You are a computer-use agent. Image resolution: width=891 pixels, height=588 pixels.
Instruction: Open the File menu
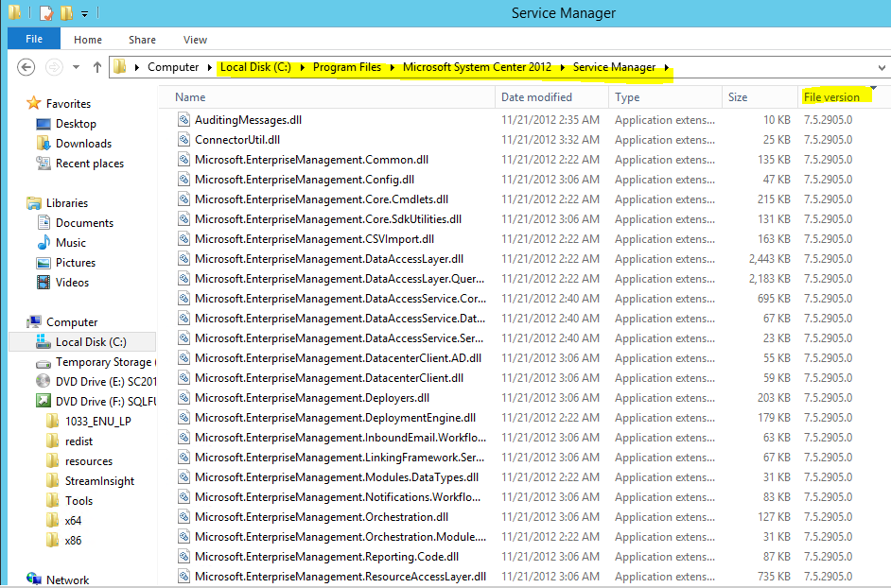coord(34,40)
